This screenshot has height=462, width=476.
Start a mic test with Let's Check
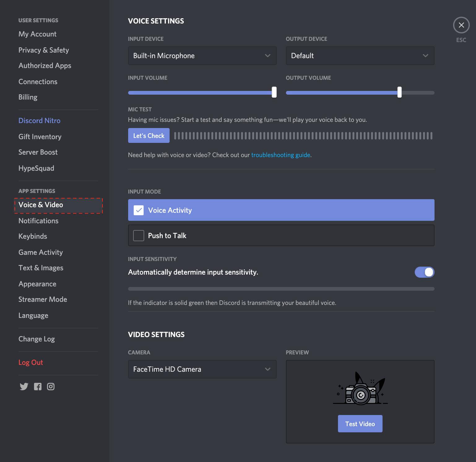click(x=149, y=135)
